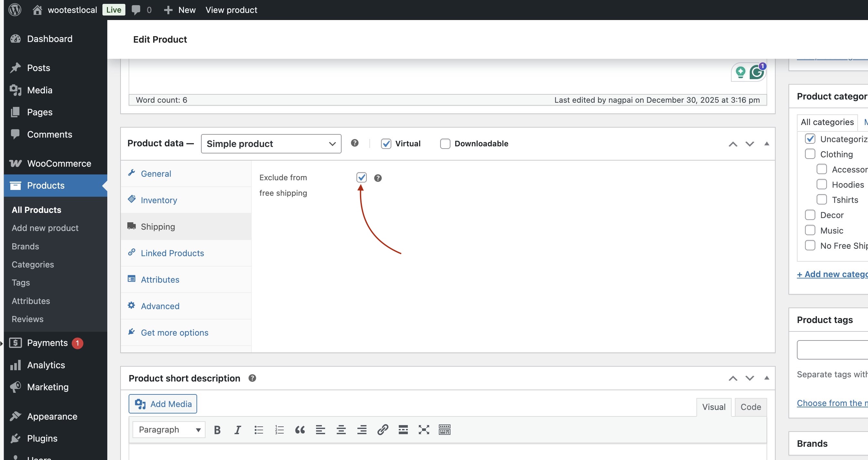The width and height of the screenshot is (868, 460).
Task: Click the insert link icon
Action: (382, 430)
